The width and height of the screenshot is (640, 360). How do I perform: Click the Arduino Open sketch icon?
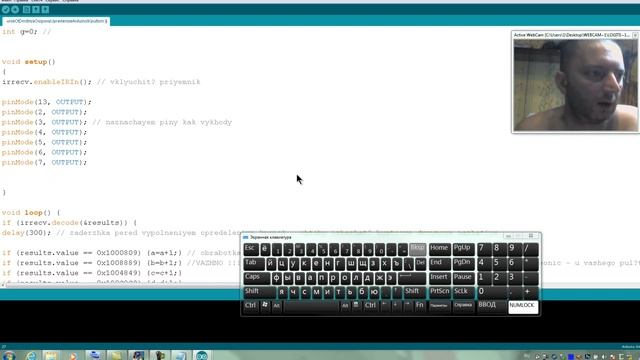(x=36, y=9)
